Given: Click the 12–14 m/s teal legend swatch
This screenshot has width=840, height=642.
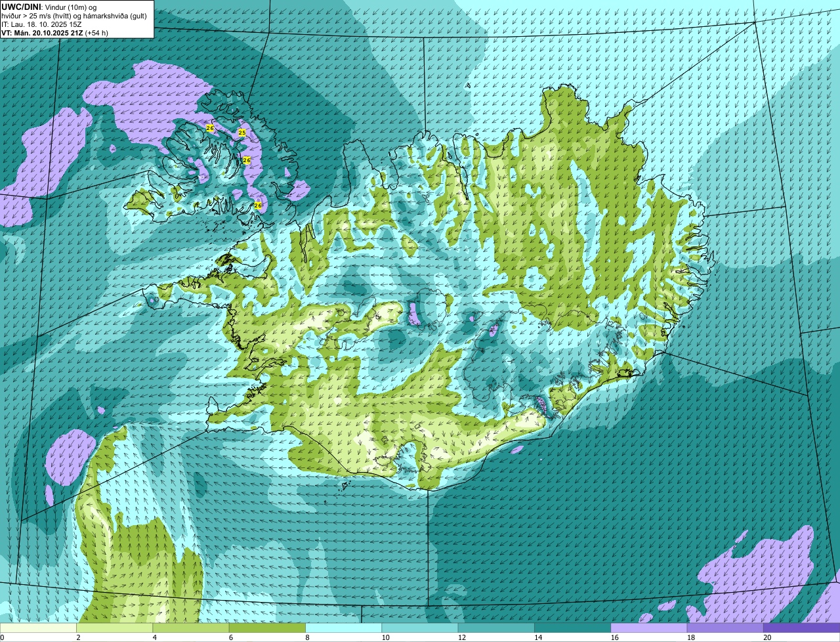Looking at the screenshot, I should click(497, 628).
